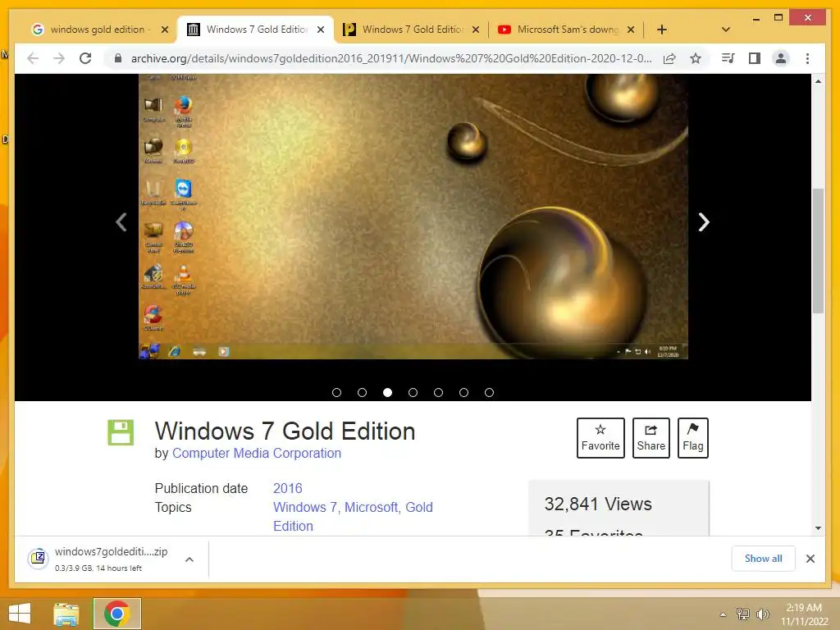
Task: Open Computer Media Corporation link
Action: coord(257,453)
